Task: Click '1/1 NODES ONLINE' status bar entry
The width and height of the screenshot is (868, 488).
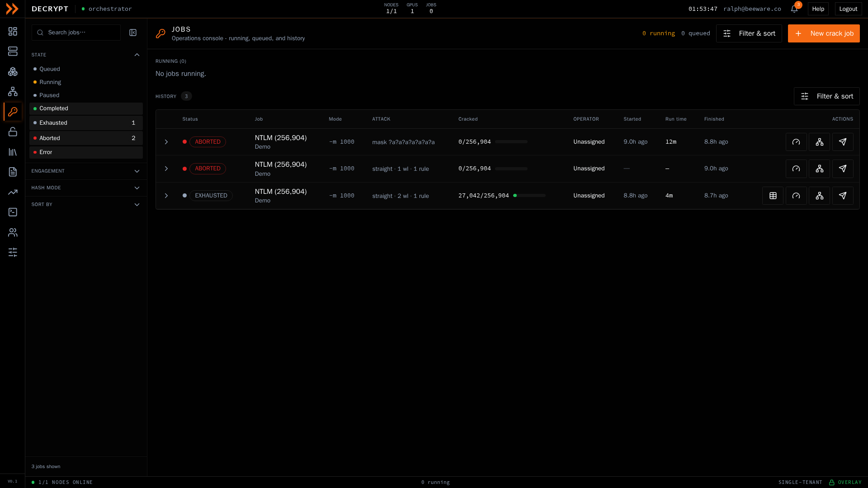Action: pos(62,483)
